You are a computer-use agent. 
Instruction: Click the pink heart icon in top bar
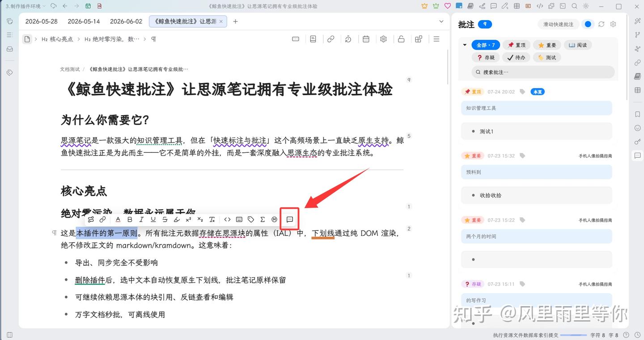447,6
